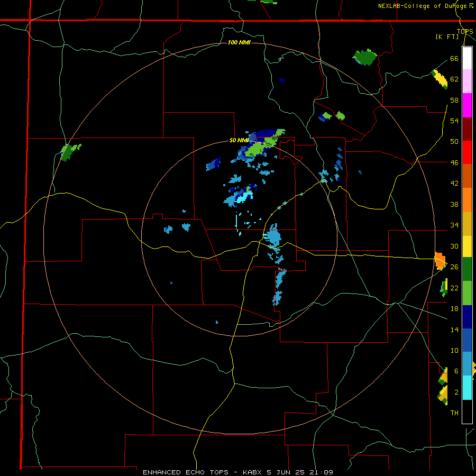Click the magenta legend swatch
Screen dimensions: 476x476
point(467,105)
